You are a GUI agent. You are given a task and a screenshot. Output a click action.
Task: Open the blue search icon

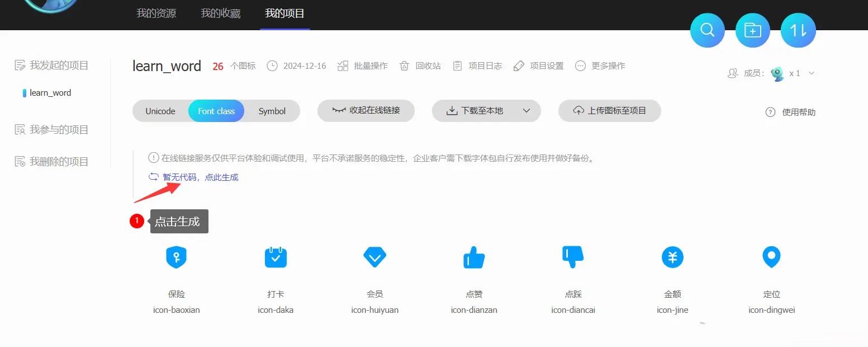707,30
